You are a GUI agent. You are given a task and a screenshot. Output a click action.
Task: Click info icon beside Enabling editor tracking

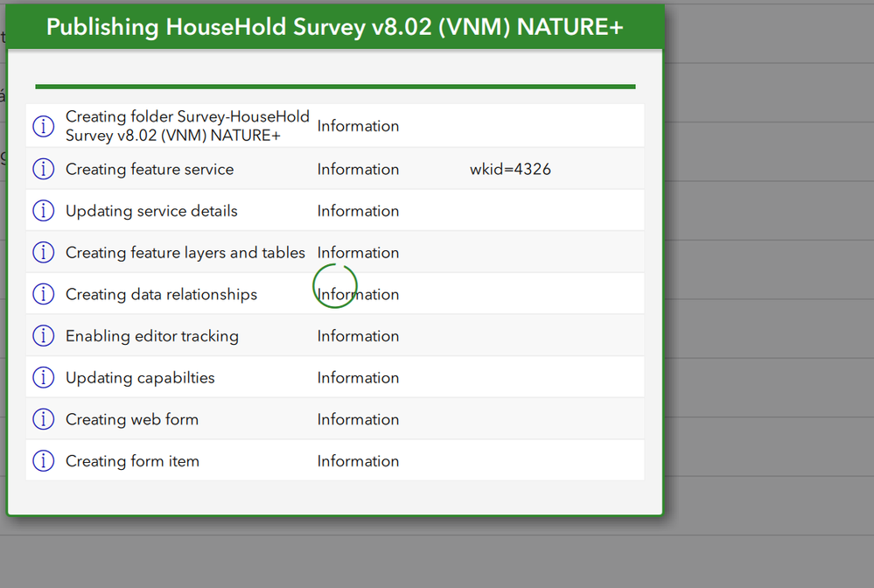(x=44, y=336)
